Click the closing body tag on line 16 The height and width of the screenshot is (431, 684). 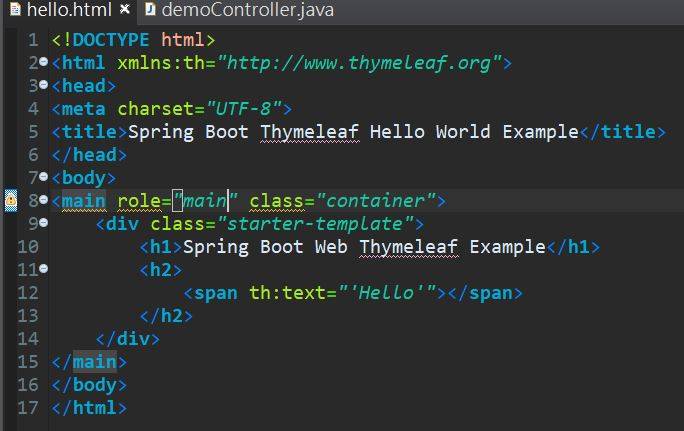pyautogui.click(x=89, y=385)
